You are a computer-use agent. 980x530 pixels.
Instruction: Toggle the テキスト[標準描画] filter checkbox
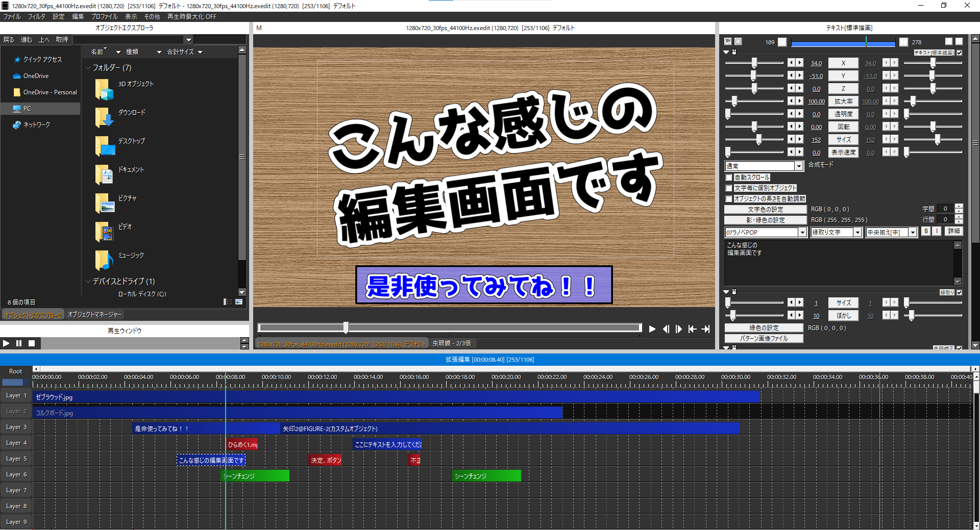coord(960,53)
